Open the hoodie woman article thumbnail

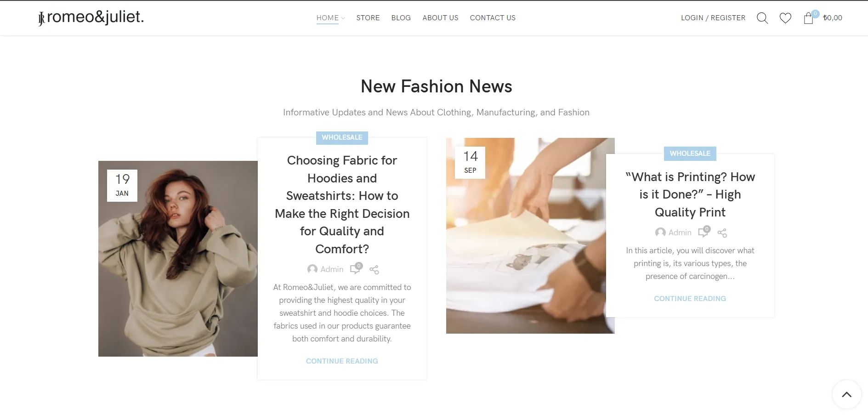pyautogui.click(x=178, y=259)
